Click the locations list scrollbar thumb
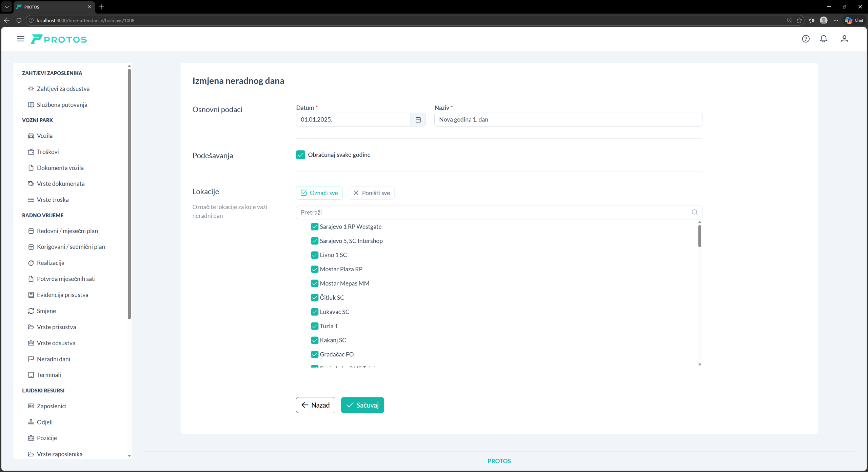 pyautogui.click(x=699, y=236)
